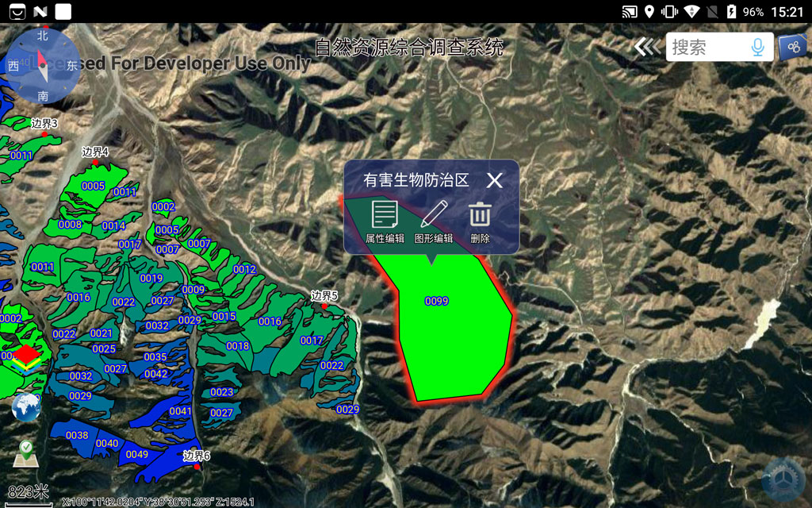Tap the 边界4 boundary point marker
This screenshot has height=508, width=812.
tap(96, 162)
